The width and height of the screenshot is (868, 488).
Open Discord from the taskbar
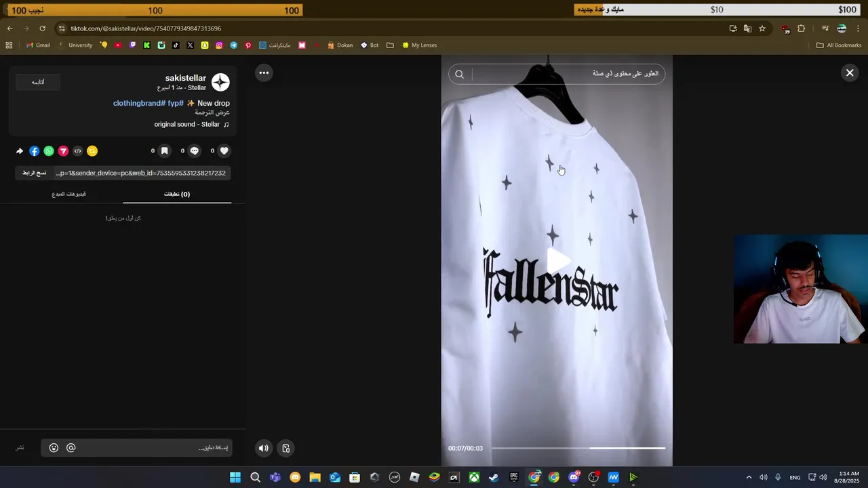[574, 477]
